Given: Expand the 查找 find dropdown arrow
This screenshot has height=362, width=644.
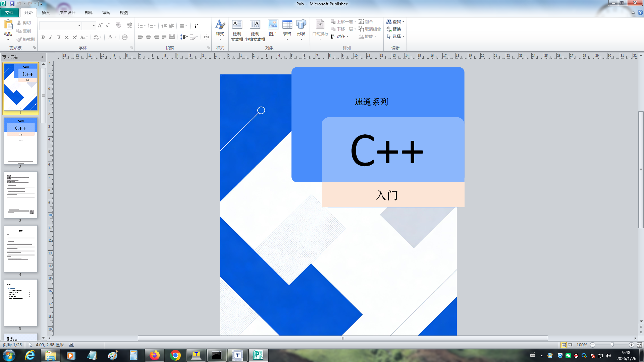Looking at the screenshot, I should (404, 22).
